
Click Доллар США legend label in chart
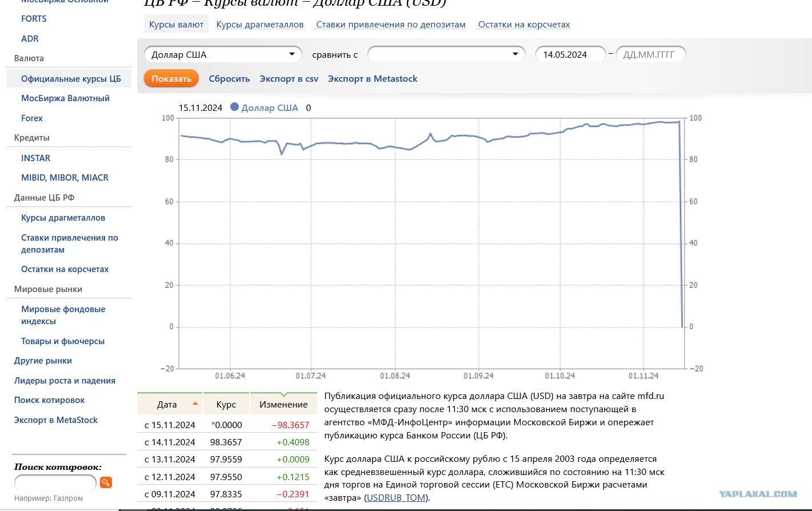[270, 108]
